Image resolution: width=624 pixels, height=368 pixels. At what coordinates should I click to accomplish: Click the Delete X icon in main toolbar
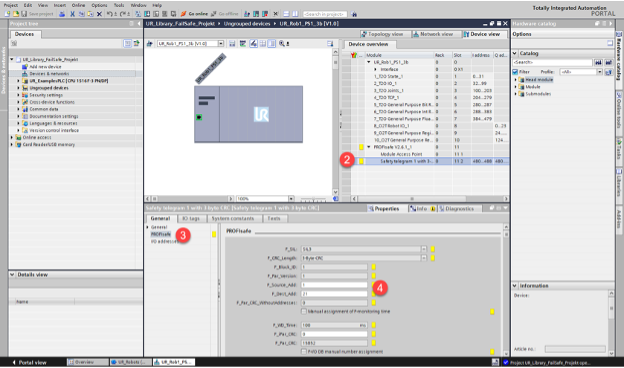(x=99, y=14)
